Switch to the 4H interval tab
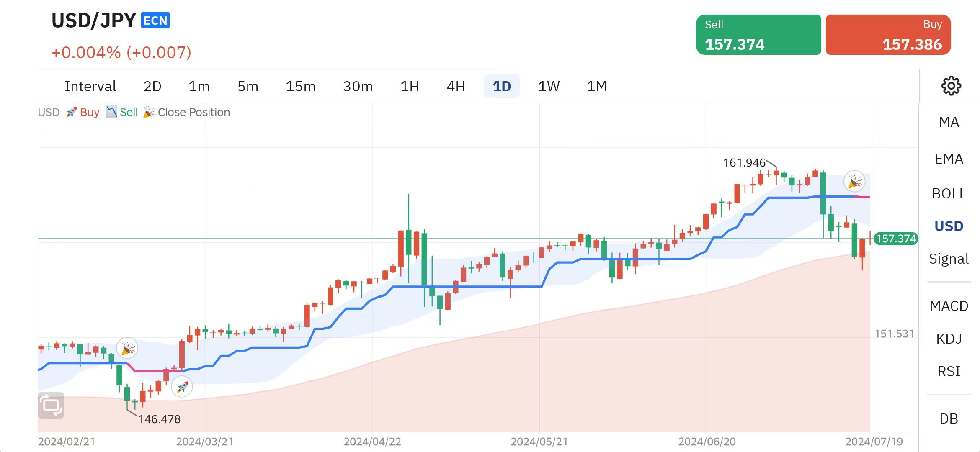The height and width of the screenshot is (452, 980). (456, 86)
